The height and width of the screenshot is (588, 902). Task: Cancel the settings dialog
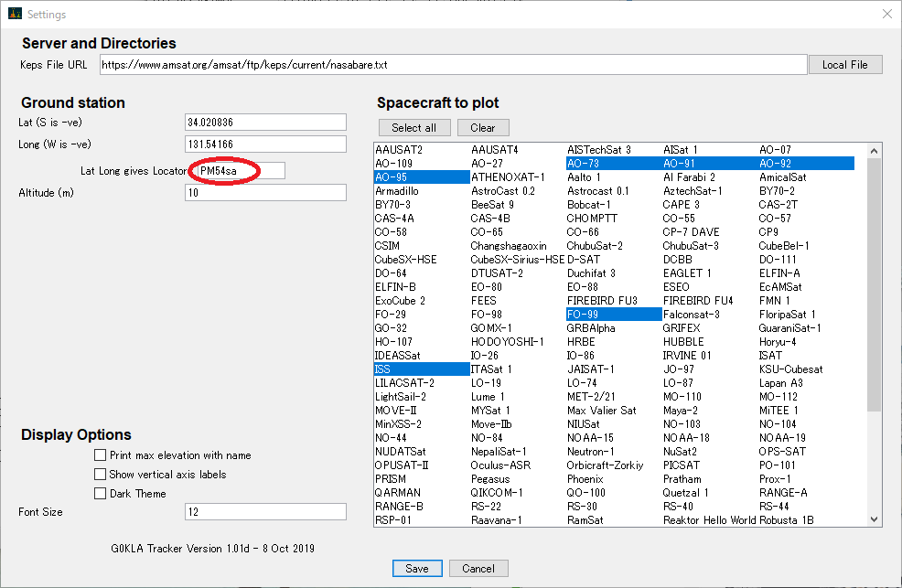coord(478,569)
